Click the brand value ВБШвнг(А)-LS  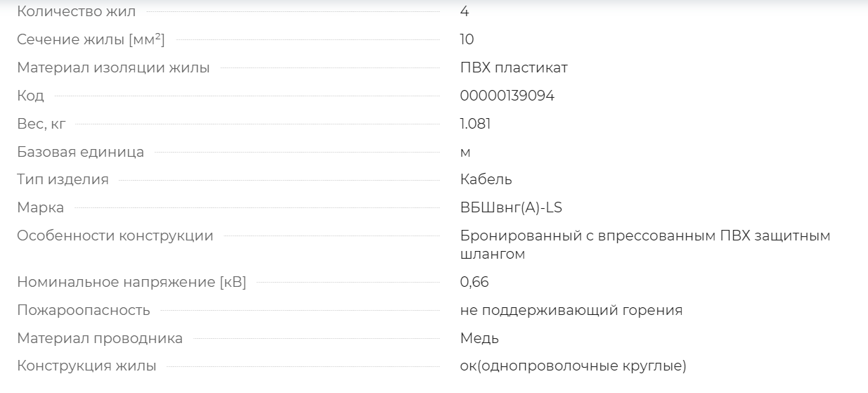(x=511, y=207)
